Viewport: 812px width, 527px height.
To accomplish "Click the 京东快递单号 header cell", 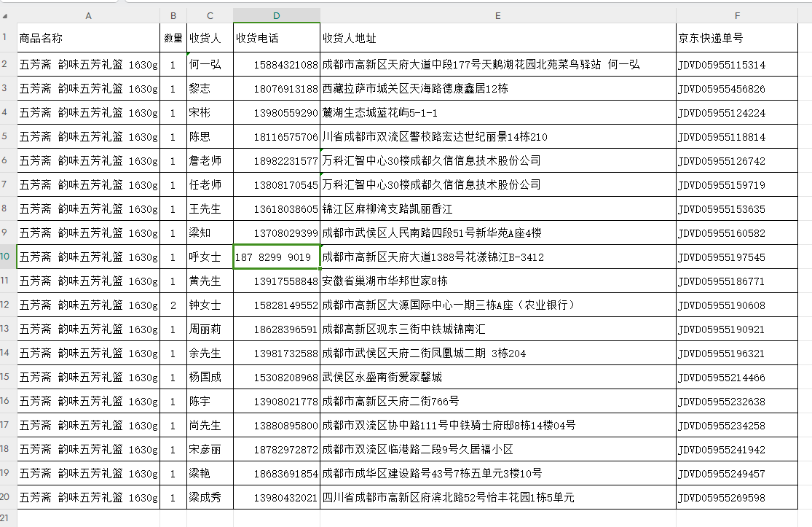I will (737, 38).
